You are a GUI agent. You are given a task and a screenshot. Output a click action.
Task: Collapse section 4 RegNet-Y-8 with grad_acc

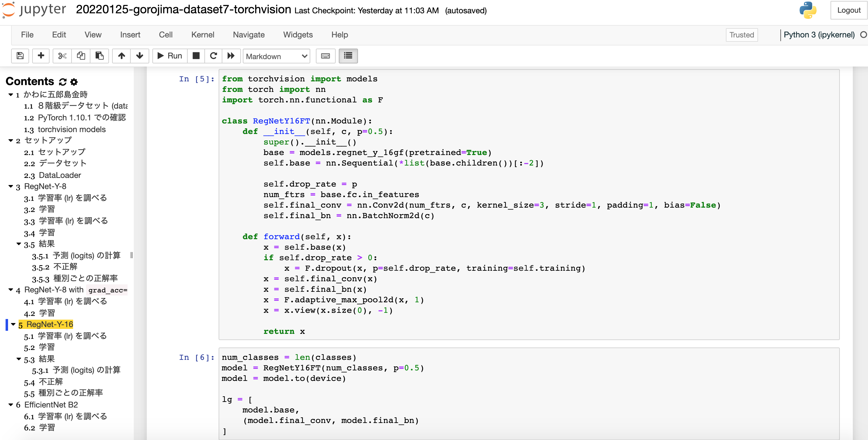tap(11, 290)
